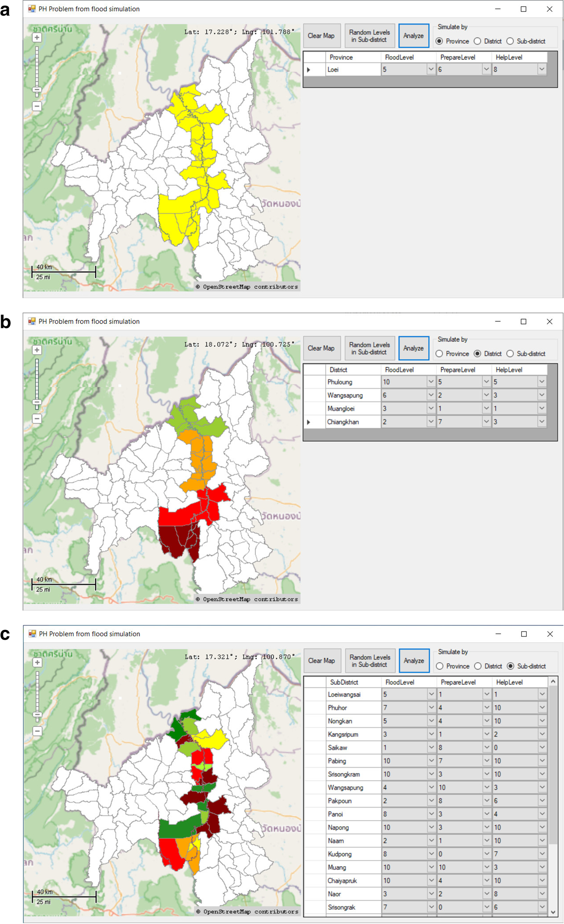The height and width of the screenshot is (924, 564).
Task: Click Analyze button in window a
Action: click(x=414, y=36)
